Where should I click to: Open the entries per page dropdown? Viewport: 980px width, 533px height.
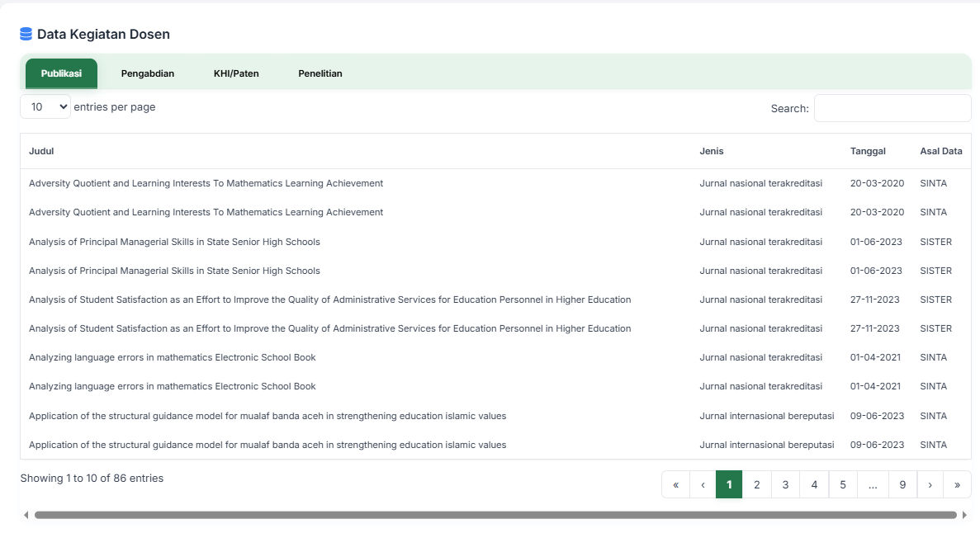45,107
